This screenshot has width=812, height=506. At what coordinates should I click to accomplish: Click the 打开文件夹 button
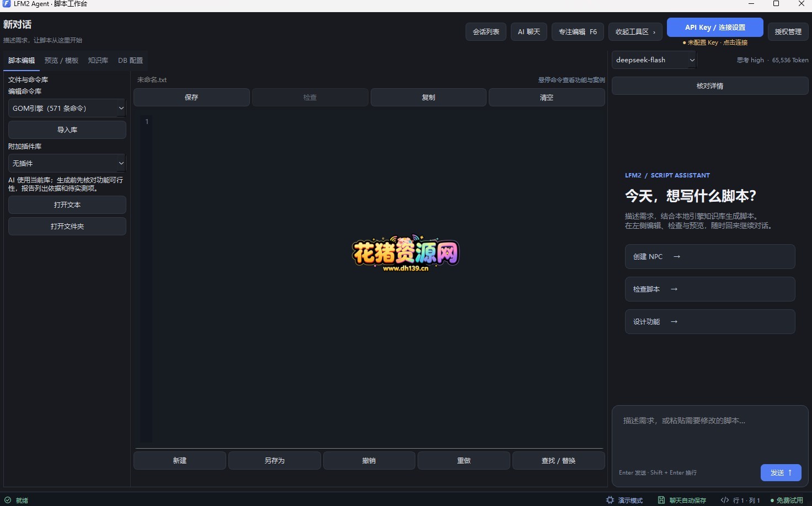tap(67, 227)
